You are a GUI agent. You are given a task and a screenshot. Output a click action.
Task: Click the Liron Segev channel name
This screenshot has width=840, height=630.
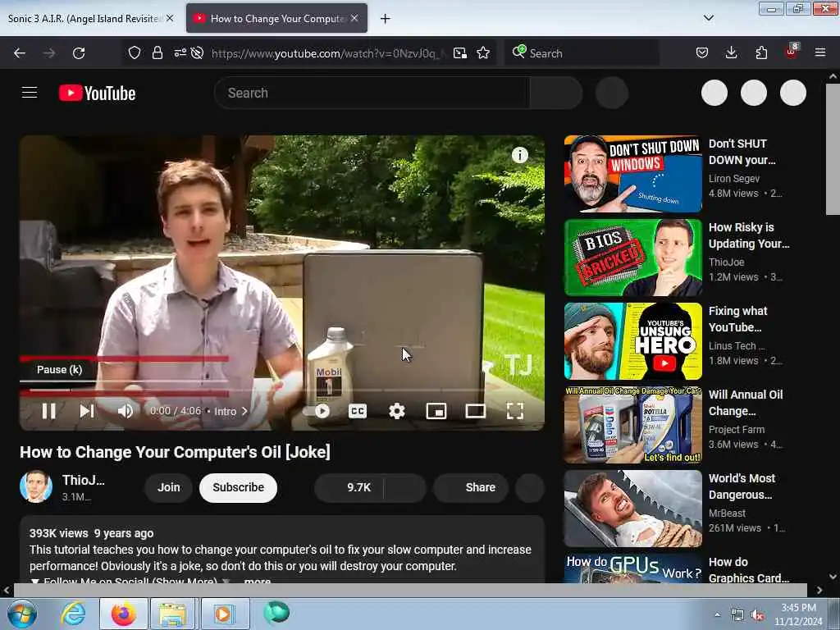click(x=734, y=178)
